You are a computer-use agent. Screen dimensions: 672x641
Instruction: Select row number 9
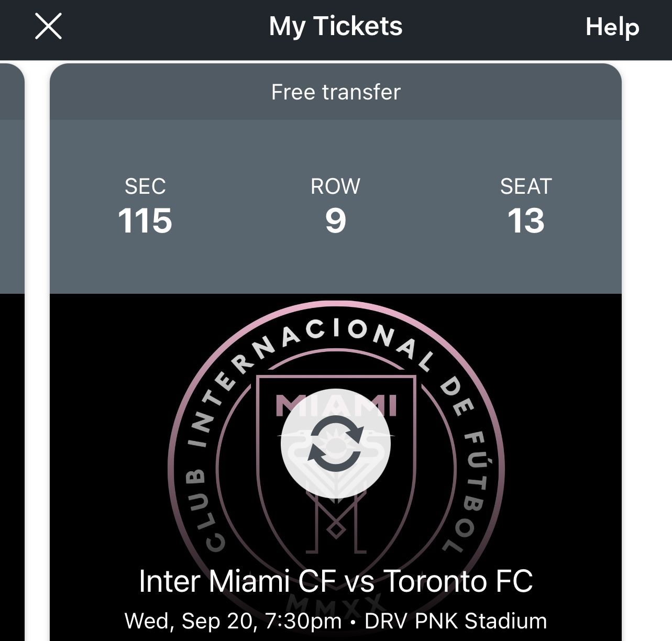(x=335, y=220)
